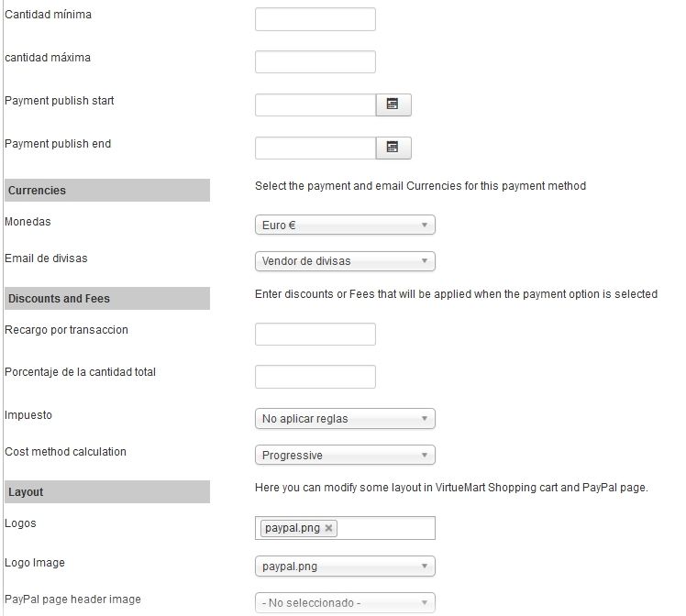Screen dimensions: 686x616
Task: Open the Impuesto dropdown
Action: [x=345, y=418]
